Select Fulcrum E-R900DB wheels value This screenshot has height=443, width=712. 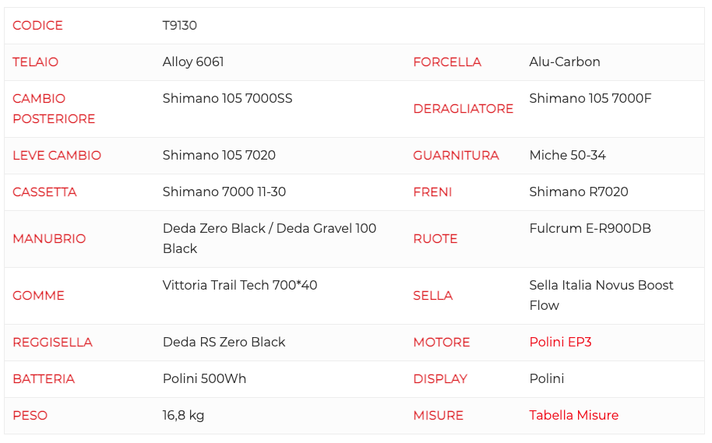click(590, 228)
